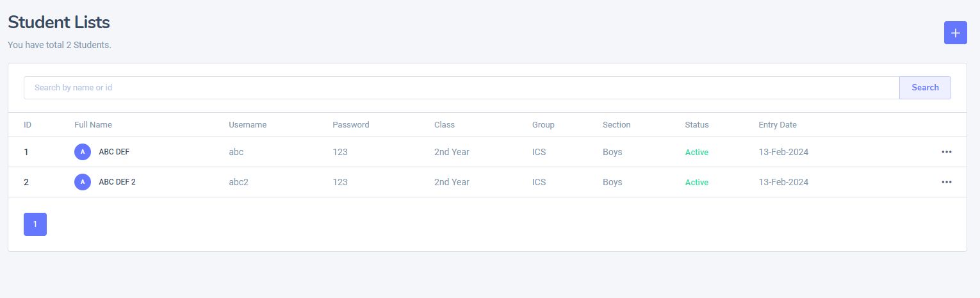Viewport: 980px width, 298px height.
Task: Focus the search by name or id field
Action: coord(461,88)
